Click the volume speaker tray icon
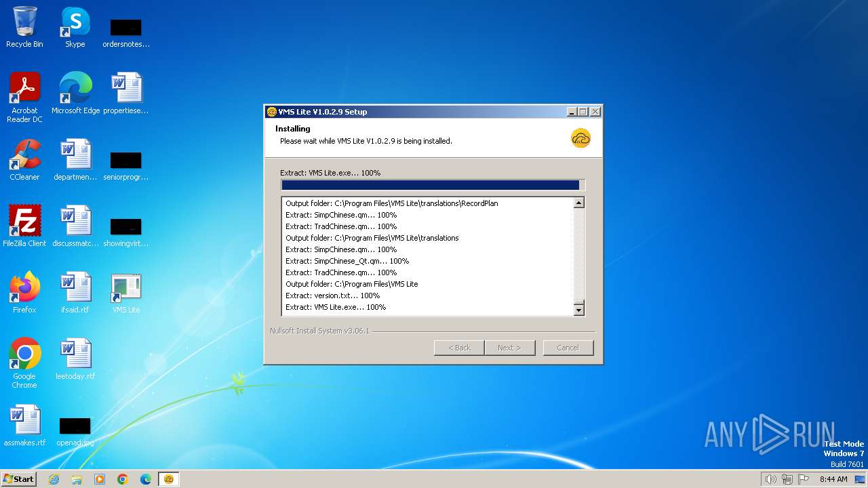Viewport: 868px width, 488px height. tap(770, 479)
